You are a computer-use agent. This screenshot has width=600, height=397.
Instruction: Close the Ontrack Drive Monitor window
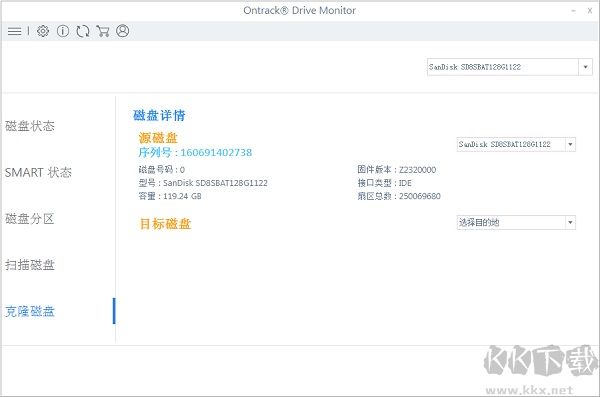pyautogui.click(x=590, y=11)
